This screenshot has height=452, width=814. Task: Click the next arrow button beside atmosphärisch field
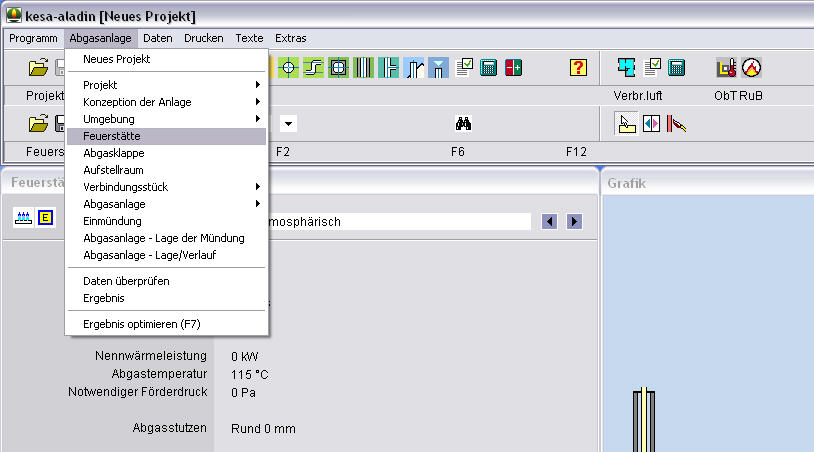click(x=574, y=221)
